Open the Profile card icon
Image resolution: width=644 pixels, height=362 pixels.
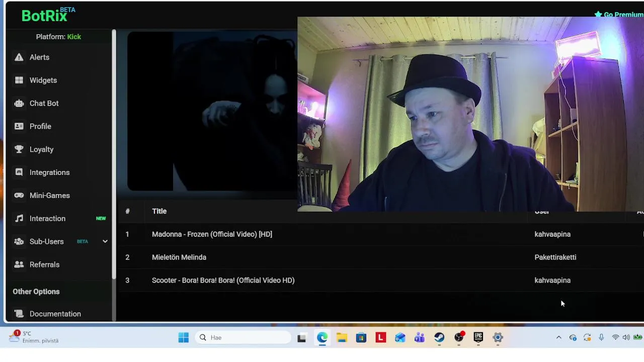click(x=19, y=127)
